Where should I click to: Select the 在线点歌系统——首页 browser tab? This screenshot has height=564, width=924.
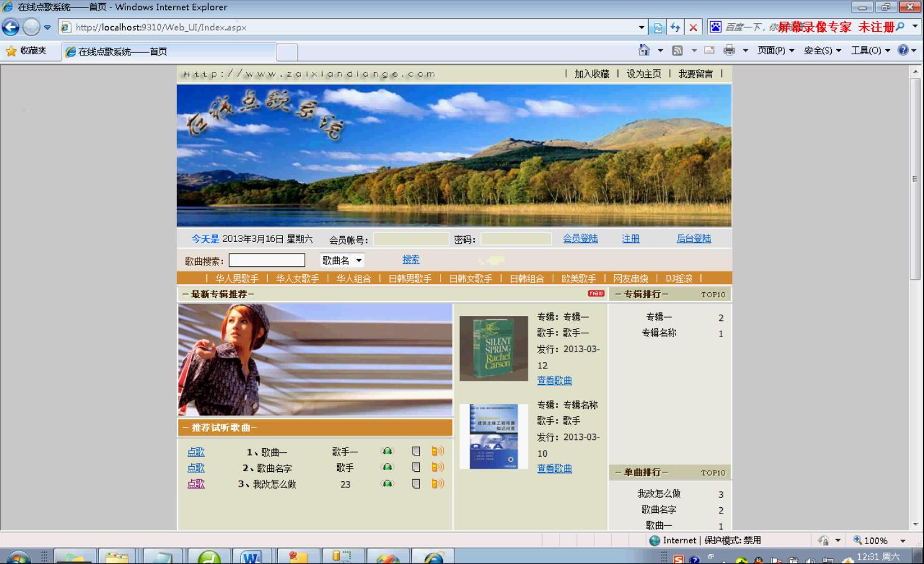168,52
